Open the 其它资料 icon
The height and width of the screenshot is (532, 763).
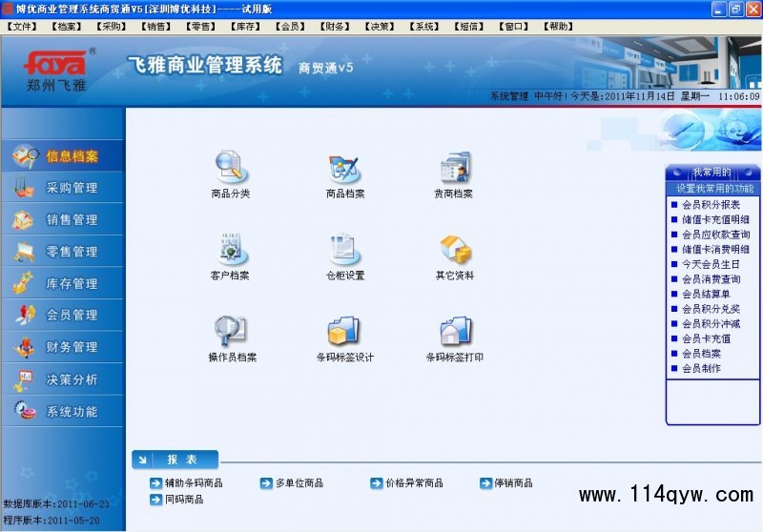(x=455, y=251)
